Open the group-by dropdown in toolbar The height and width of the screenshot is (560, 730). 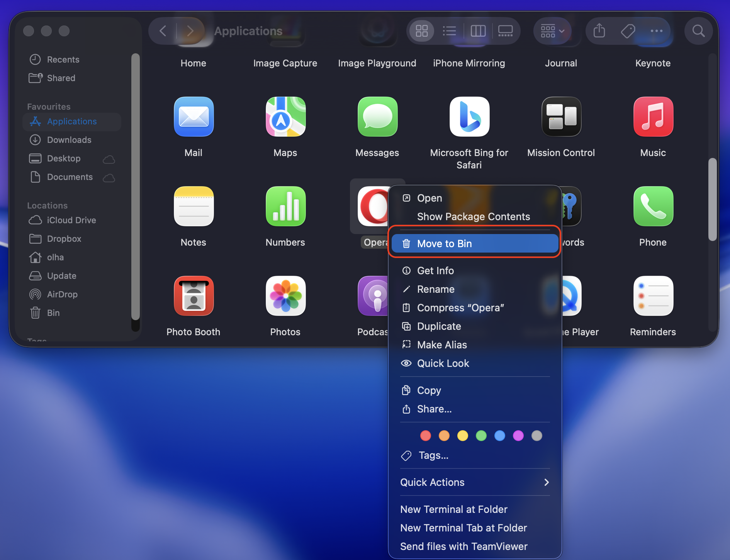(x=552, y=31)
